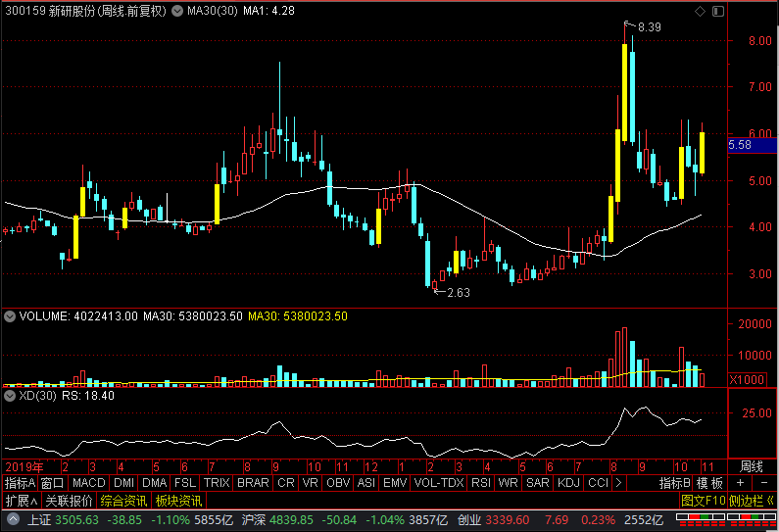Image resolution: width=779 pixels, height=532 pixels.
Task: Click the 8.39 high price marker
Action: [649, 28]
